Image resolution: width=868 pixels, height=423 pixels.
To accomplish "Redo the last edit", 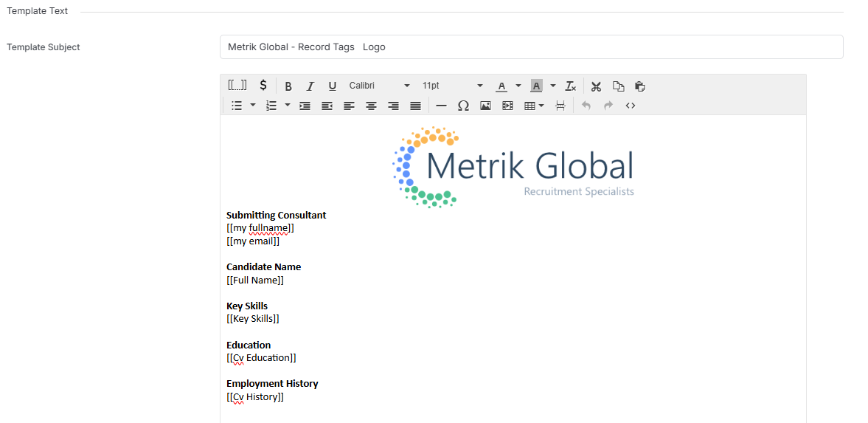I will coord(608,106).
